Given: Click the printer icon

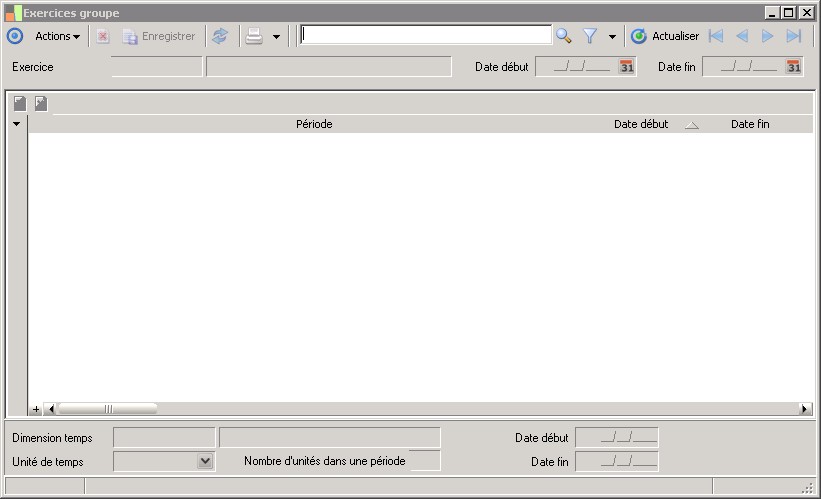Looking at the screenshot, I should pyautogui.click(x=254, y=36).
